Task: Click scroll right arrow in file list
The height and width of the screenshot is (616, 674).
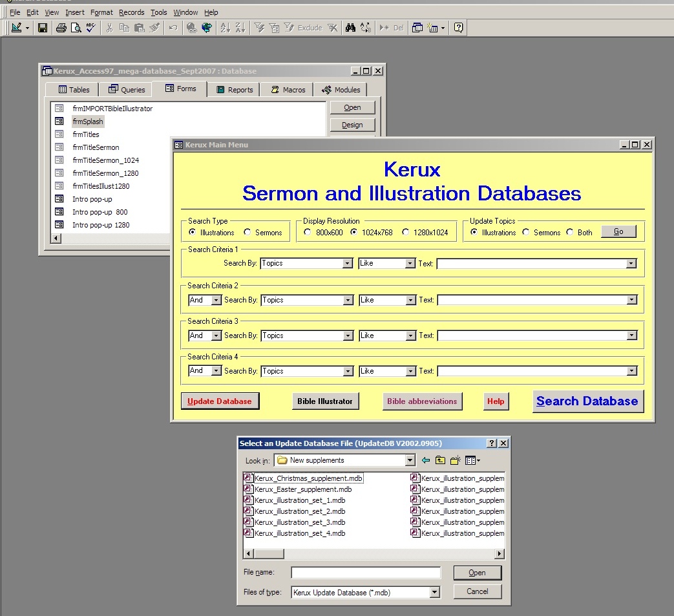Action: [x=499, y=554]
